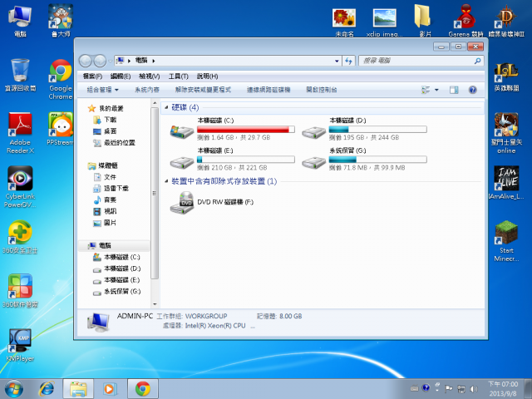Collapse the 硬碟 (4) group
532x399 pixels.
[166, 107]
